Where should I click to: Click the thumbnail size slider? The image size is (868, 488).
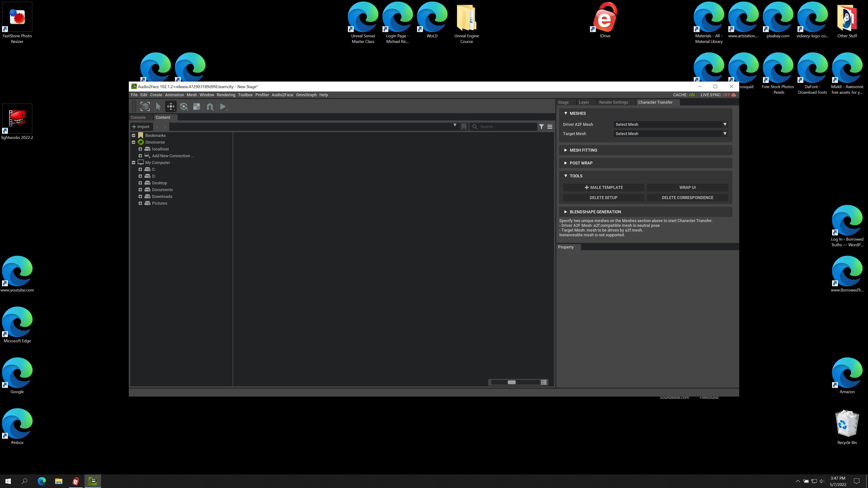click(x=512, y=382)
